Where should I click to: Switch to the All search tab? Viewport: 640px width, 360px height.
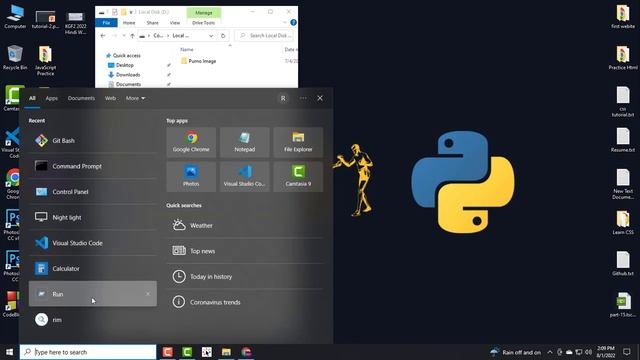tap(32, 98)
